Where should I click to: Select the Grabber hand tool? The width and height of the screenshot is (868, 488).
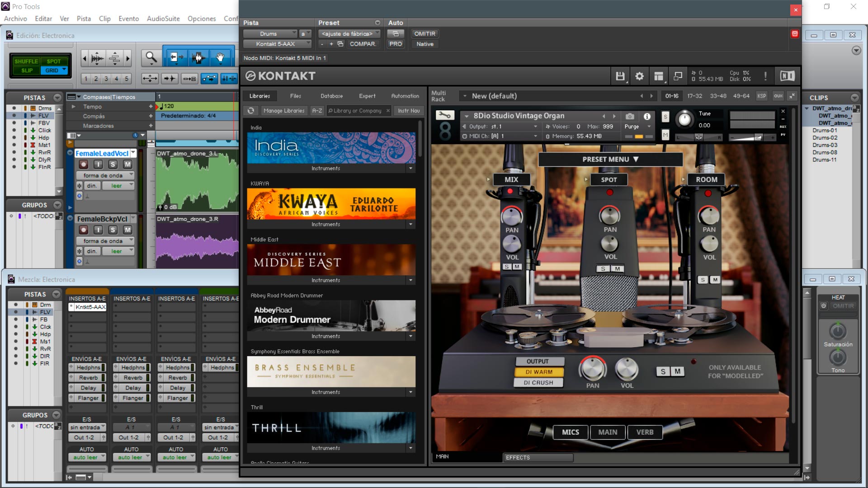220,57
